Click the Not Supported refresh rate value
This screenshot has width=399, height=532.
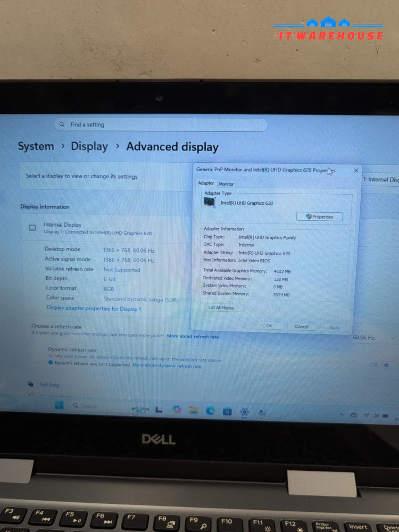122,270
